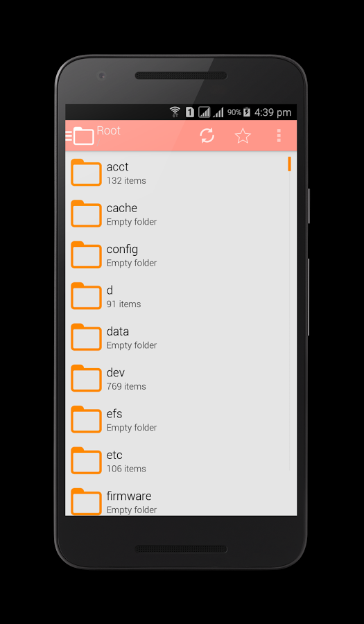Tap the battery indicator in status bar
The height and width of the screenshot is (624, 364).
pos(247,112)
